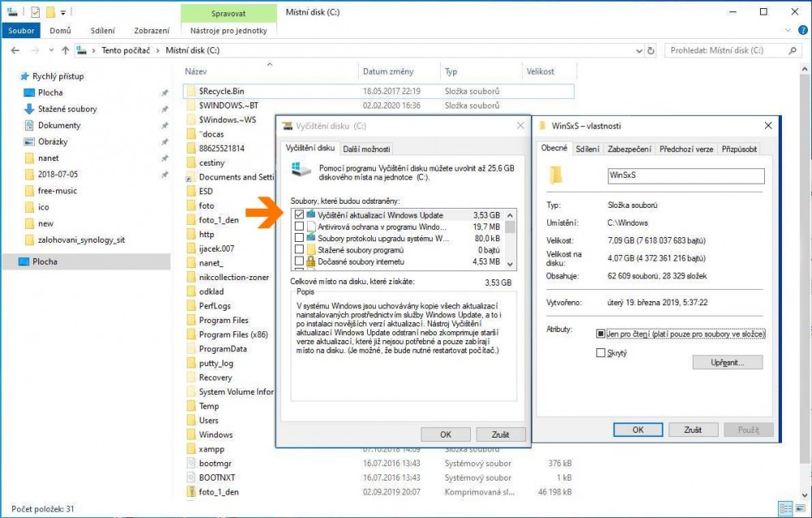Select Stažené soubory in the quick access pane
The height and width of the screenshot is (518, 812).
(x=67, y=109)
